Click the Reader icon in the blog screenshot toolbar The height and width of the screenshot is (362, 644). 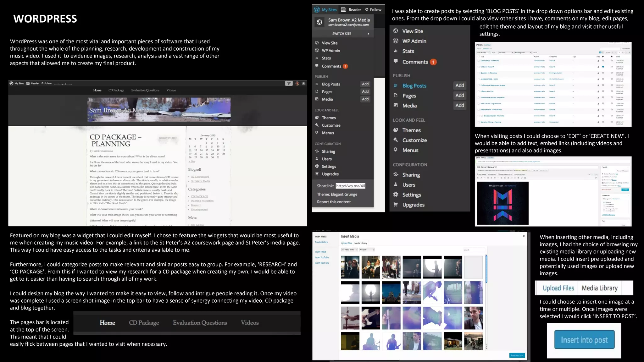28,83
